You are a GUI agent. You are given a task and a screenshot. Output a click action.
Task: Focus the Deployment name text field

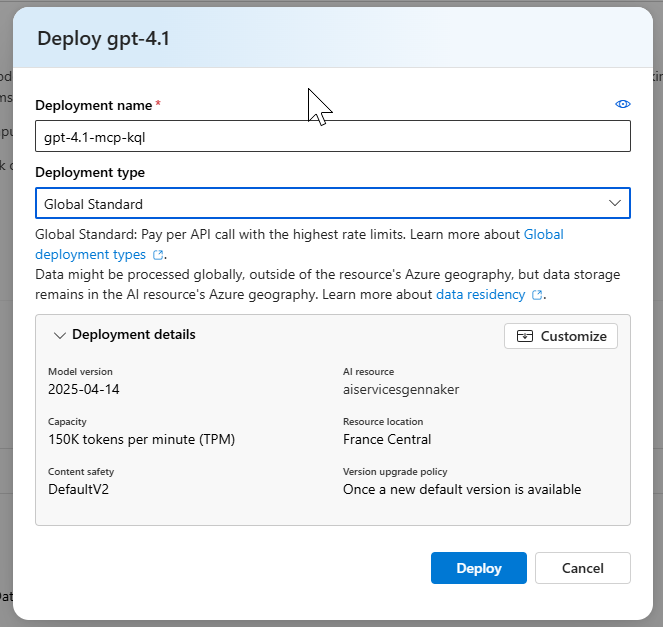click(x=332, y=136)
